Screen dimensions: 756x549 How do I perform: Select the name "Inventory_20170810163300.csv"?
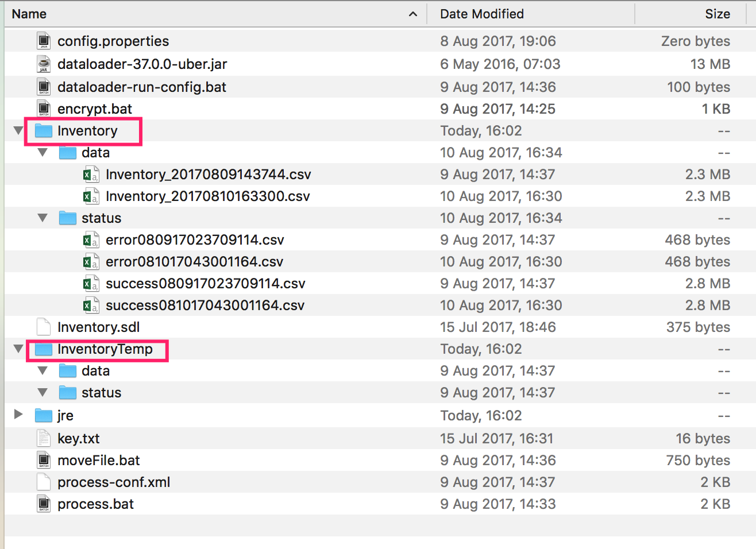tap(208, 196)
